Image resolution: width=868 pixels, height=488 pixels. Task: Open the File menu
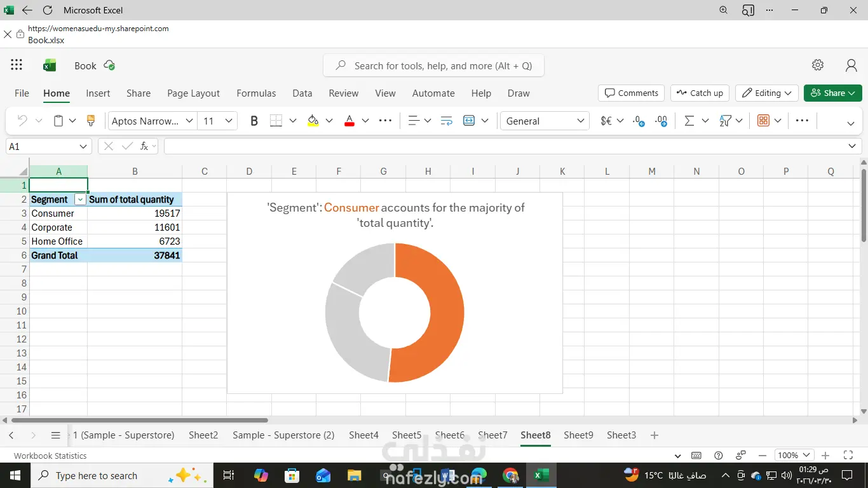click(22, 93)
